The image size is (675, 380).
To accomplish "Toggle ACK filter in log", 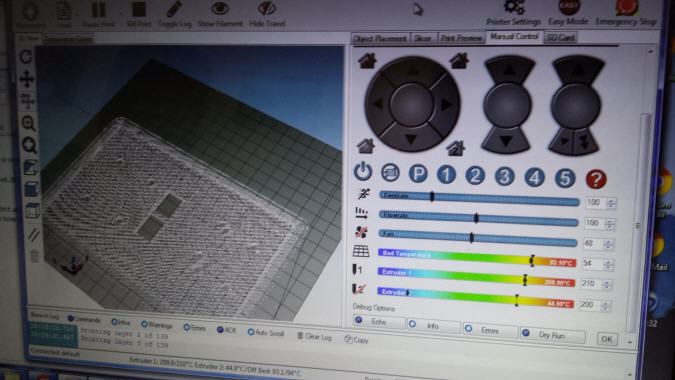I will [227, 330].
